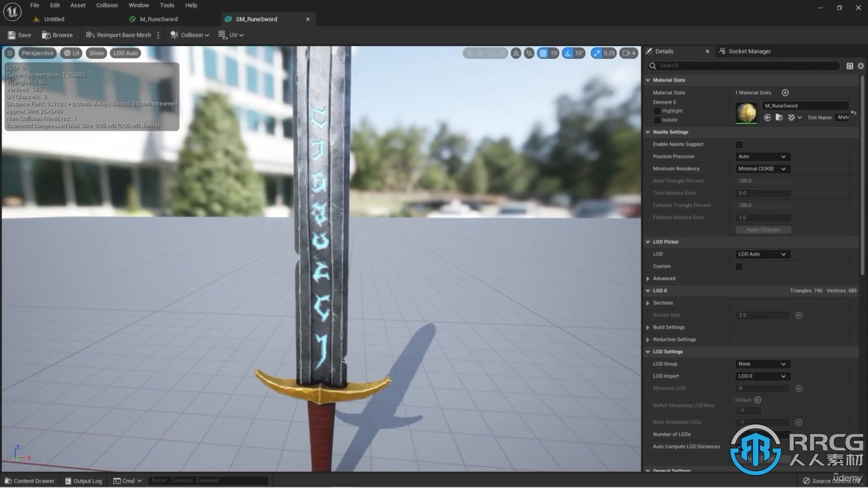Open the viewport Show menu
The height and width of the screenshot is (488, 868).
point(97,53)
